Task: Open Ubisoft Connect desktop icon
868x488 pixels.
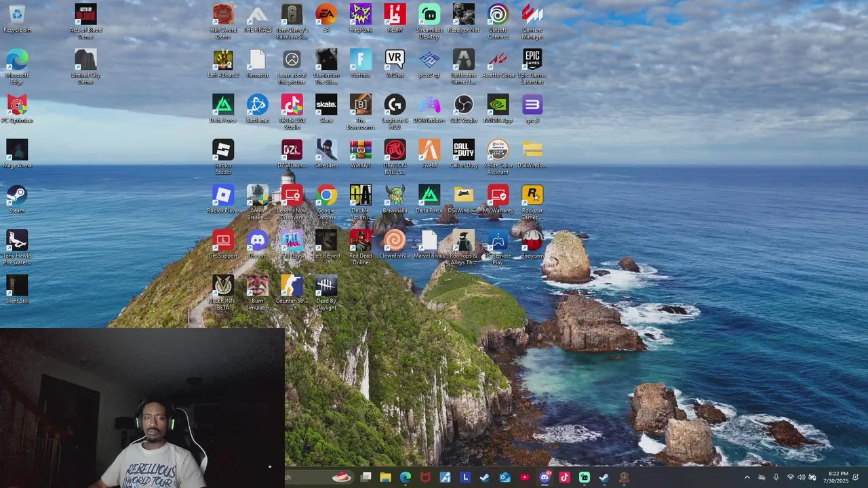Action: click(x=498, y=22)
